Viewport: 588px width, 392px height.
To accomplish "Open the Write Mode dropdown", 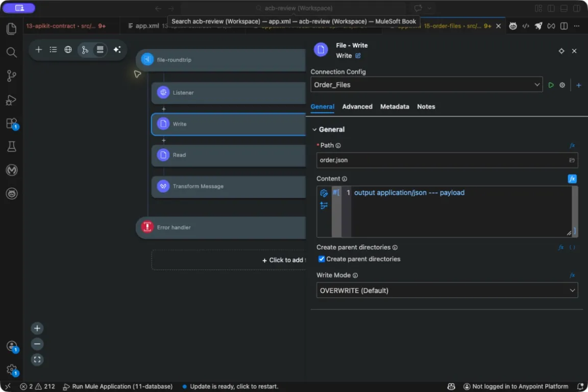I will (447, 290).
